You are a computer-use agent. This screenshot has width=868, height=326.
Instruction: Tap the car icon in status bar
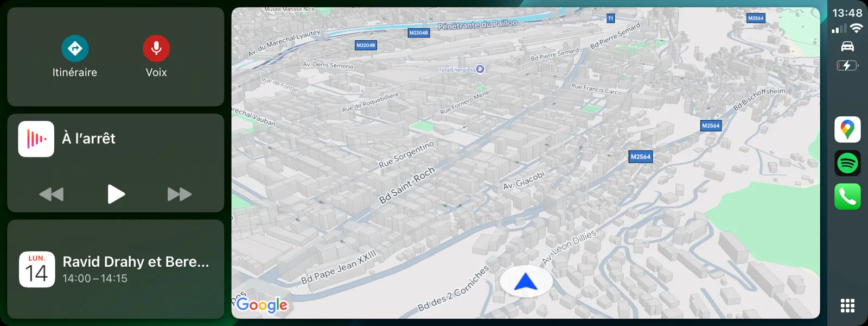pos(847,47)
